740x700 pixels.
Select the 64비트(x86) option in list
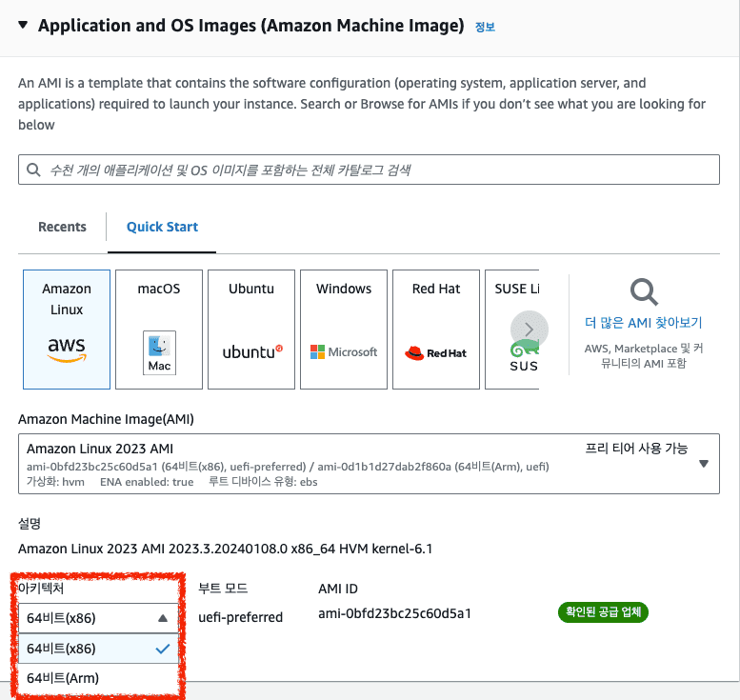pos(98,649)
